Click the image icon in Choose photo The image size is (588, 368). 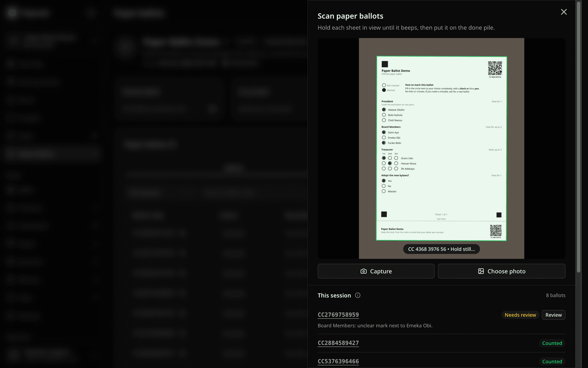(481, 271)
